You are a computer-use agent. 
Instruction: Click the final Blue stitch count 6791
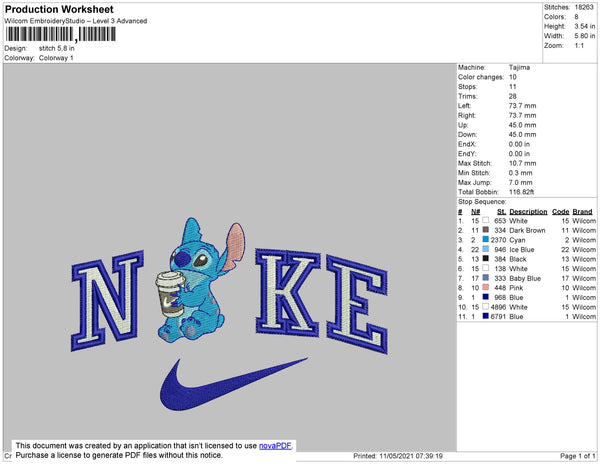[x=498, y=316]
